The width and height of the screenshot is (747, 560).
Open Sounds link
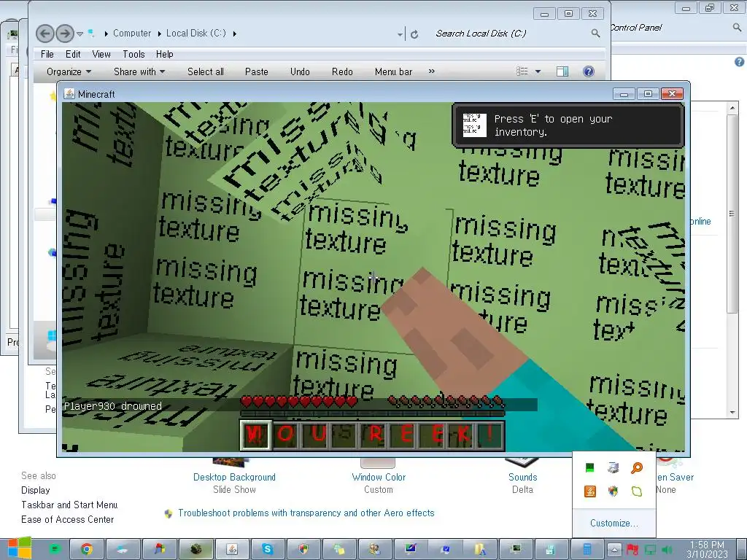click(522, 477)
